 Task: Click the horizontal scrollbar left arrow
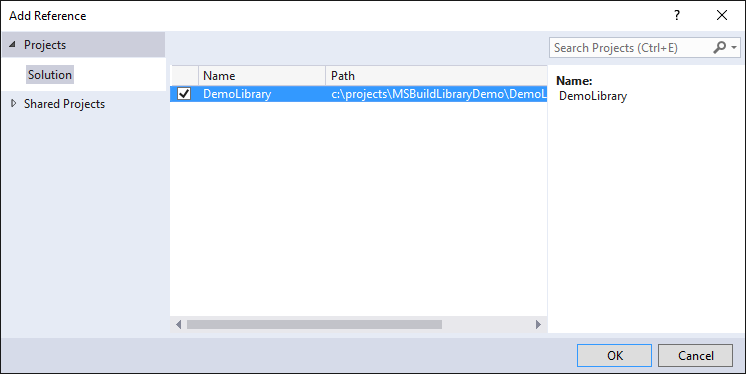[178, 325]
